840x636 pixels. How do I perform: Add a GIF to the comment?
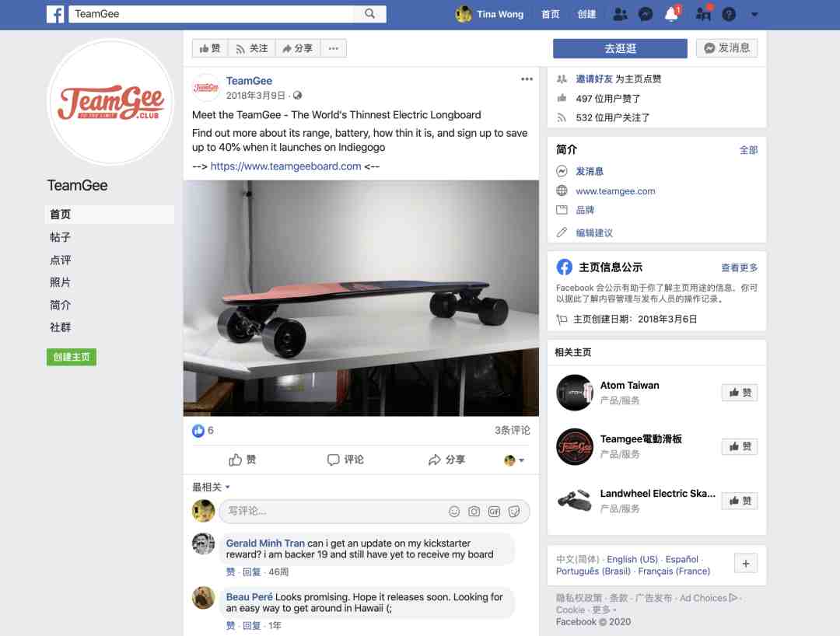pos(494,512)
